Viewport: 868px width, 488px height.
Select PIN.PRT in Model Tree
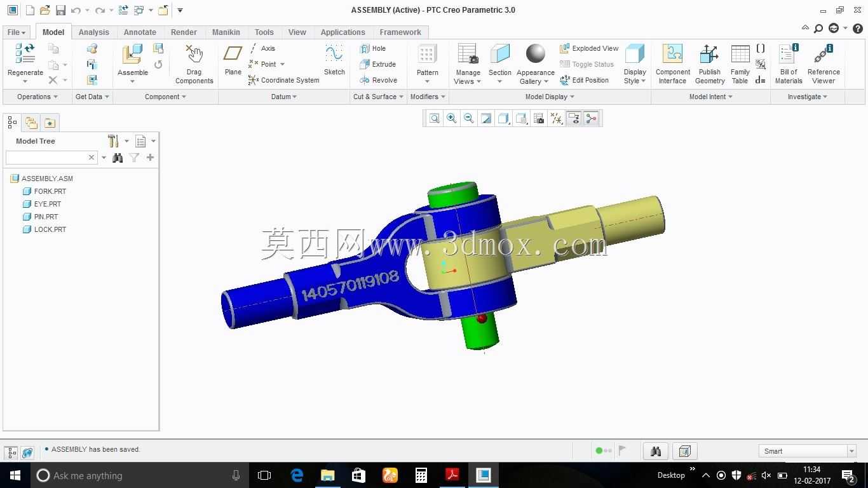(x=41, y=217)
